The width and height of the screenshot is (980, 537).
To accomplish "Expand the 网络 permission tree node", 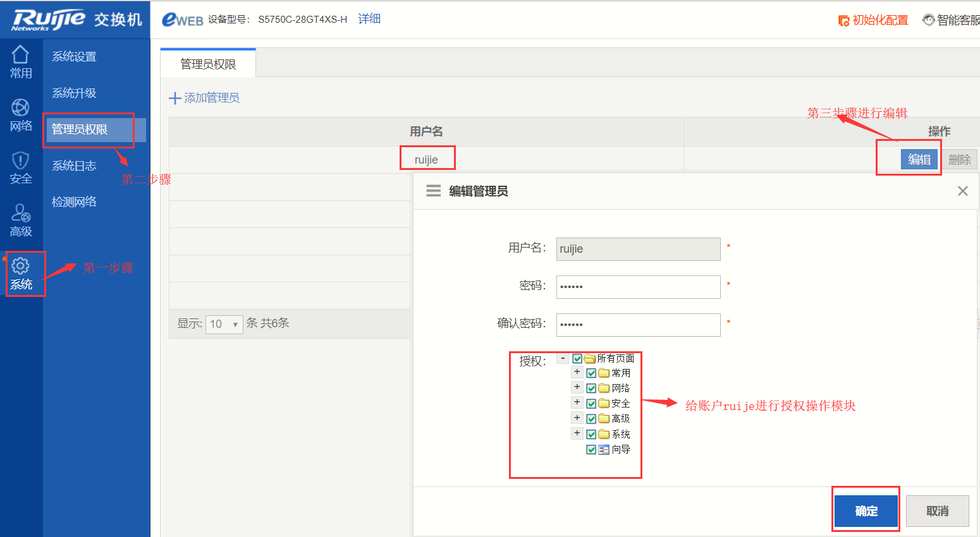I will (x=576, y=387).
